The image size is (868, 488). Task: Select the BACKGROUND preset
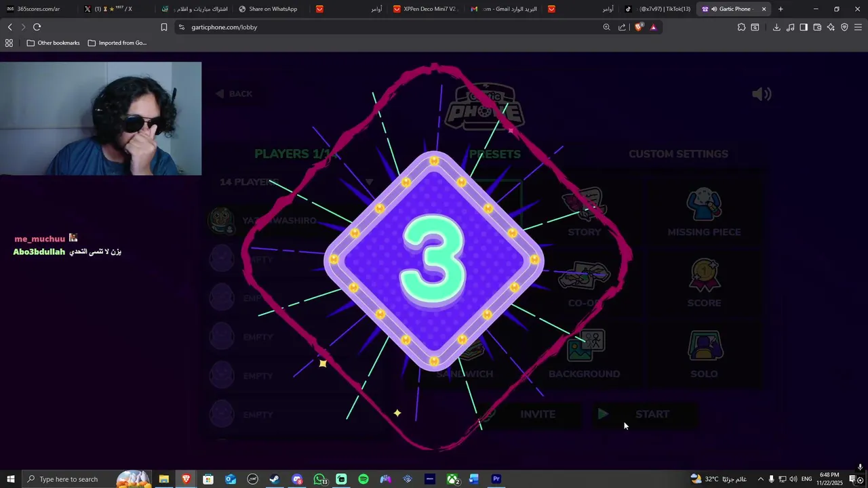tap(585, 355)
